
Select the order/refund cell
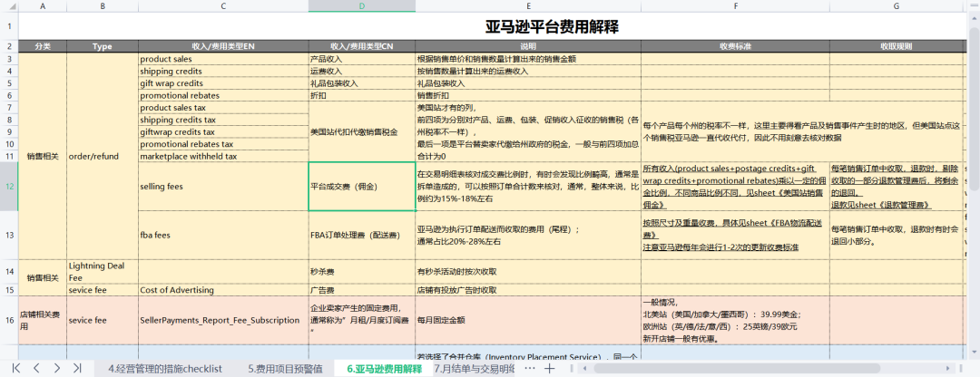[103, 156]
